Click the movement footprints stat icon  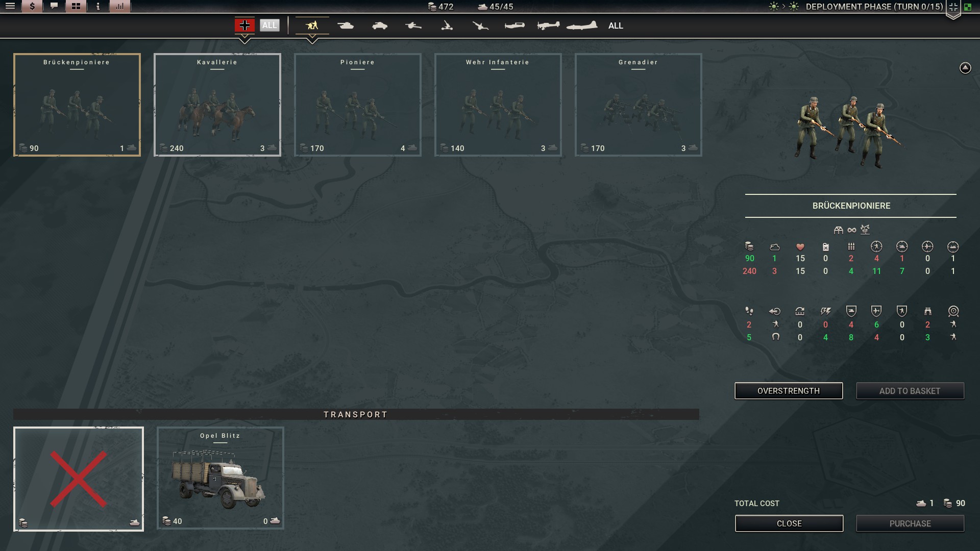749,311
